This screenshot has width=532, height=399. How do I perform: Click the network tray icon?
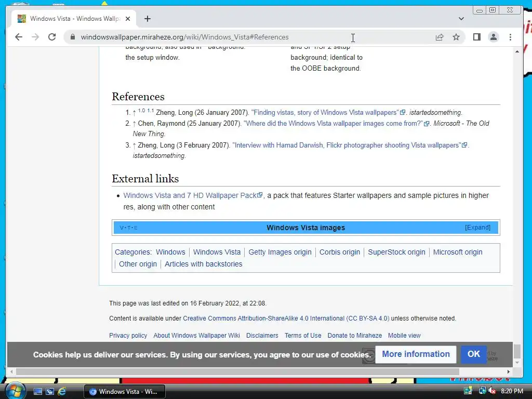click(482, 391)
